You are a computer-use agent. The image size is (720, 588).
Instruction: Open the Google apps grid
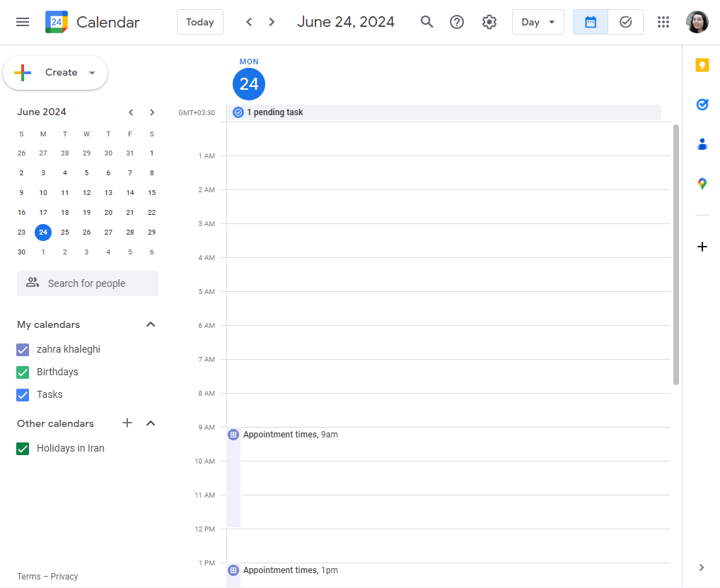coord(663,22)
